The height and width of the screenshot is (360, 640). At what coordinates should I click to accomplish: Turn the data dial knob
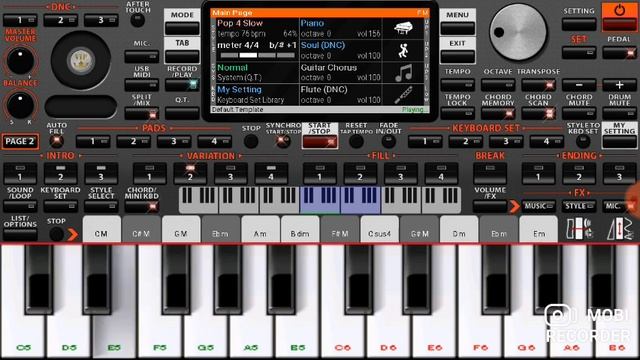518,32
